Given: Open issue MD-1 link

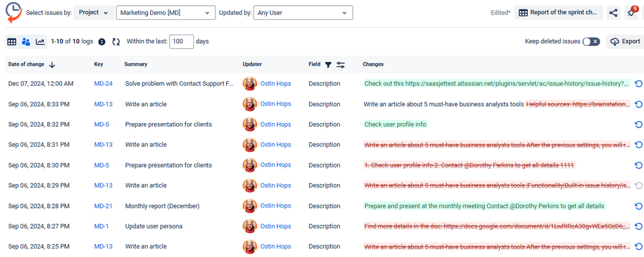Looking at the screenshot, I should 101,226.
